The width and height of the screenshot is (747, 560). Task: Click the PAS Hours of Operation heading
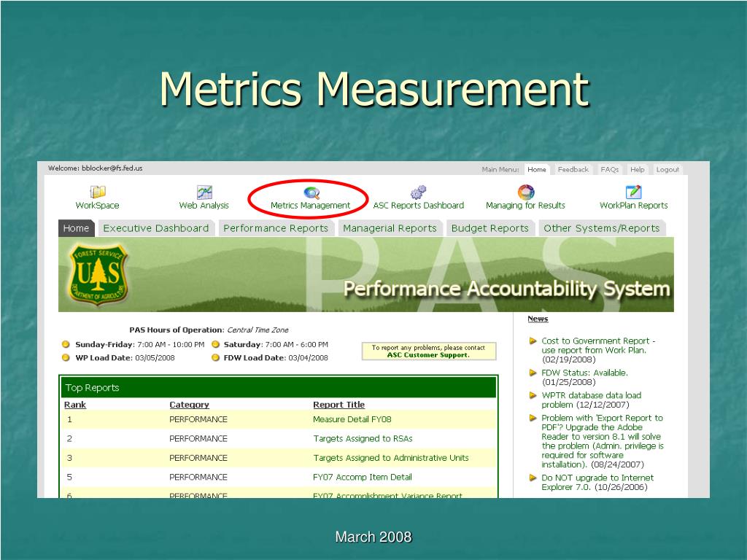[x=177, y=330]
